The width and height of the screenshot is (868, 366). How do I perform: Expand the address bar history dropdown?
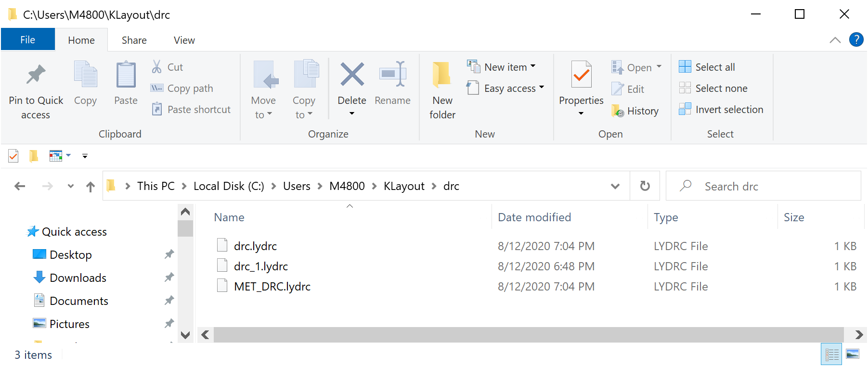615,186
